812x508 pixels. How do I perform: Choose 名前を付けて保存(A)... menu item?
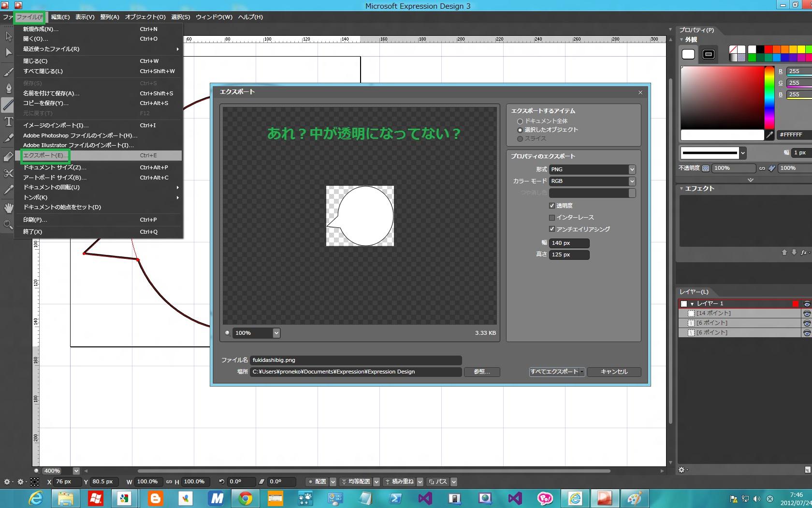click(x=51, y=93)
